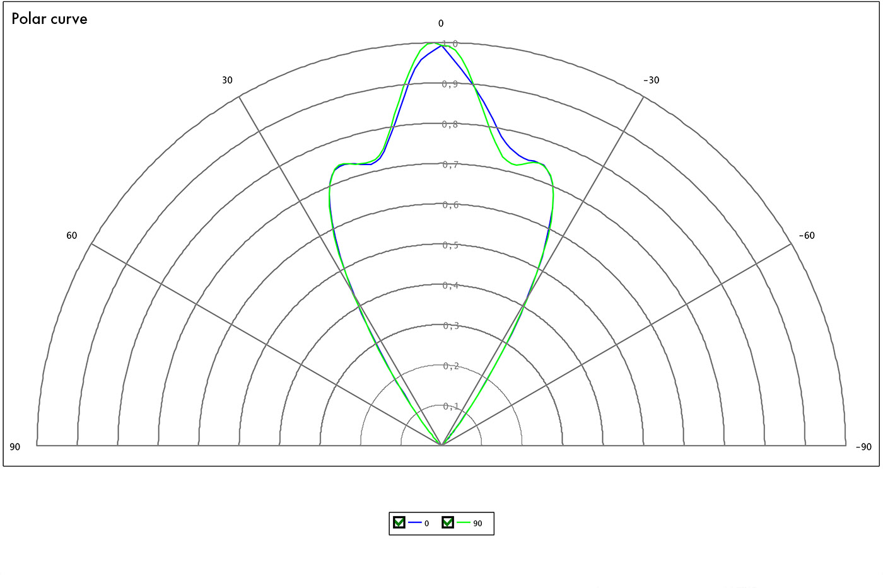Viewport: 883px width, 588px height.
Task: Click the blue legend line for 0
Action: (x=414, y=523)
